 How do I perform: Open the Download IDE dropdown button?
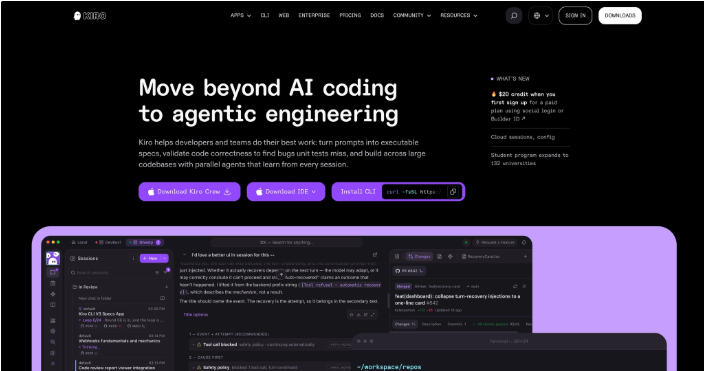(286, 191)
